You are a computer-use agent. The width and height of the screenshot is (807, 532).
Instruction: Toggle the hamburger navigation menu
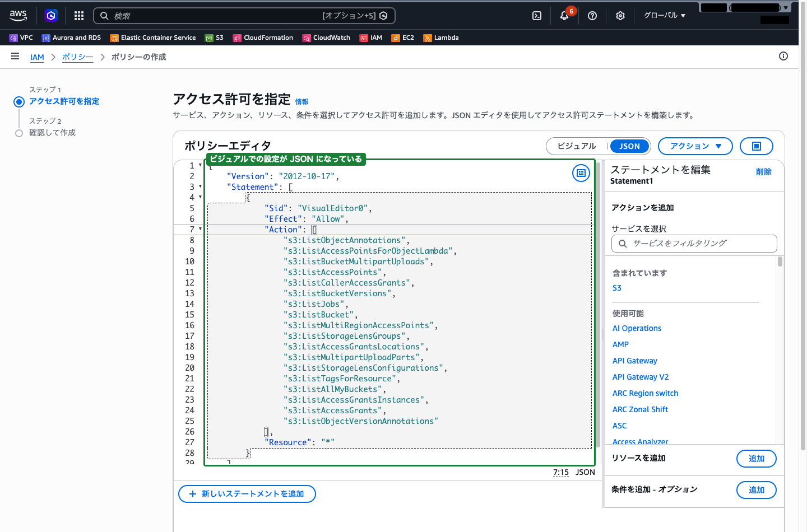tap(15, 57)
